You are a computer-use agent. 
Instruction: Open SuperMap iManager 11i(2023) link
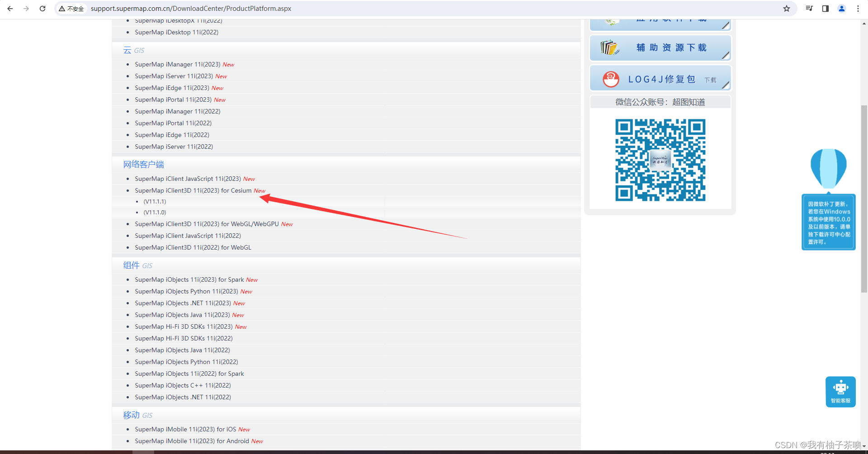[178, 64]
